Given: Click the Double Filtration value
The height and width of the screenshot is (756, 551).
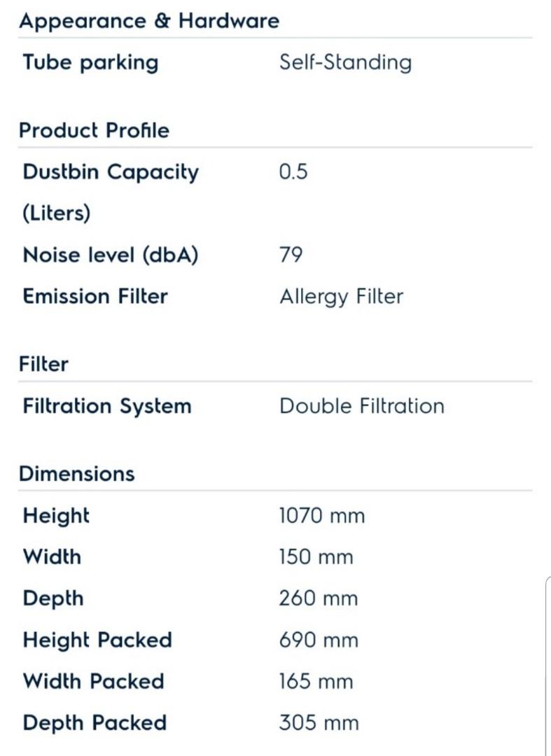Looking at the screenshot, I should [361, 406].
